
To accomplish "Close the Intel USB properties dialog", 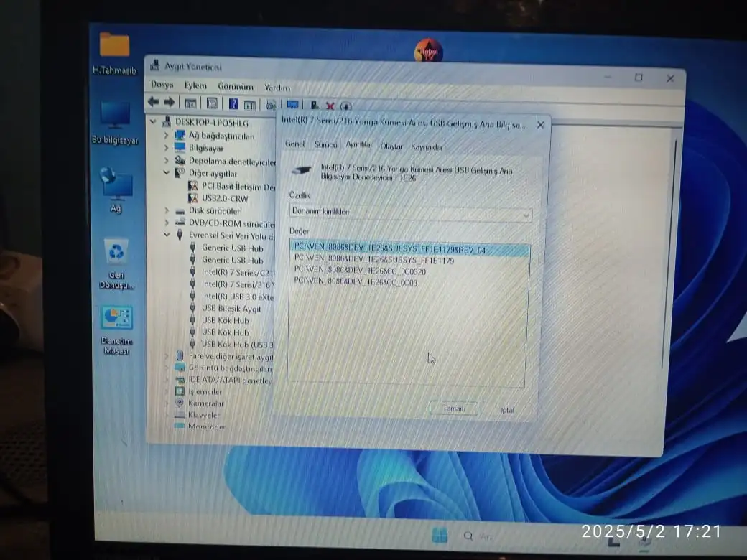I will pyautogui.click(x=540, y=125).
